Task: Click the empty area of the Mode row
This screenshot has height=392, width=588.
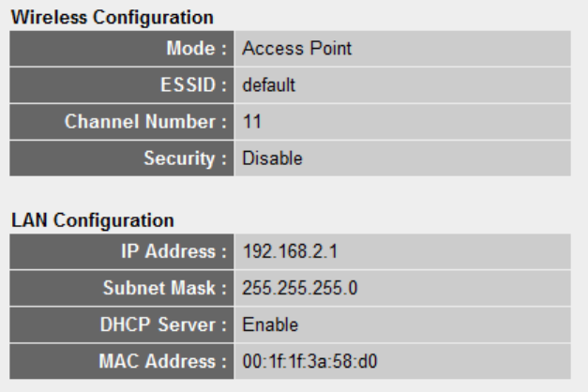Action: point(461,49)
